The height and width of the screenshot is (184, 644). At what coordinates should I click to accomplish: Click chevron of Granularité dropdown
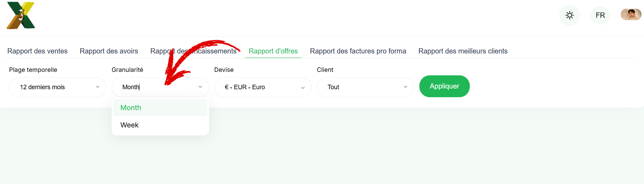tap(200, 87)
